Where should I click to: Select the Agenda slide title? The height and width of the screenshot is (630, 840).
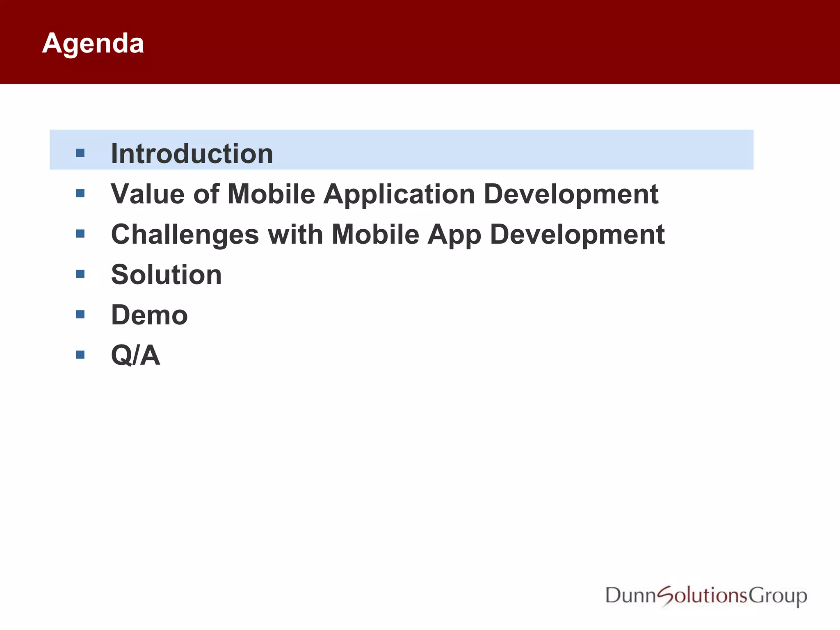tap(93, 43)
